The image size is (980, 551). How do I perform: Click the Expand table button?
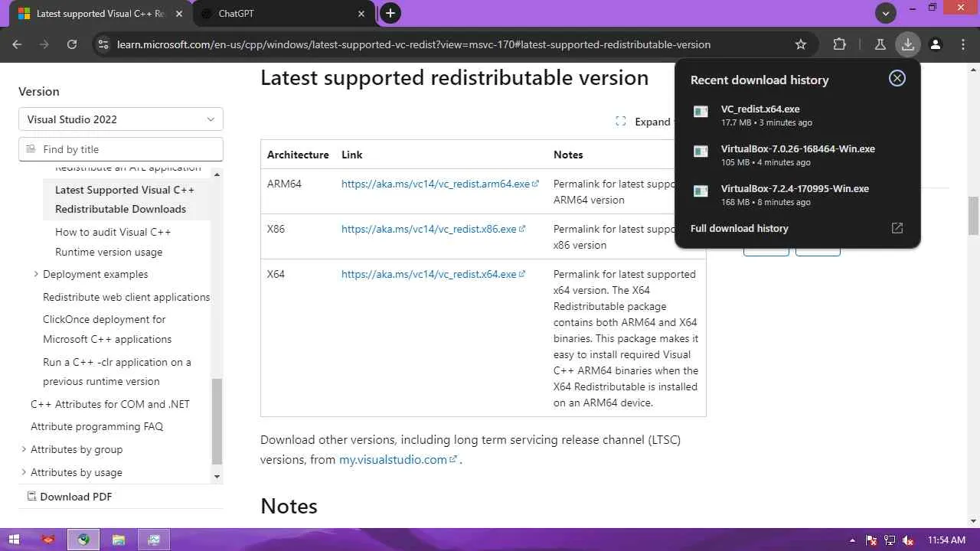coord(643,122)
